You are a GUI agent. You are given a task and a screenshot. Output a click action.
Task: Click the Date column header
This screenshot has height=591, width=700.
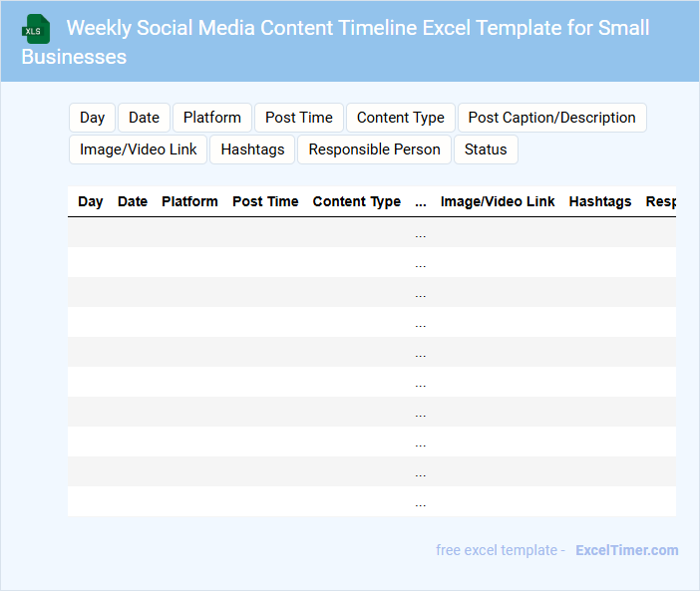pos(133,201)
